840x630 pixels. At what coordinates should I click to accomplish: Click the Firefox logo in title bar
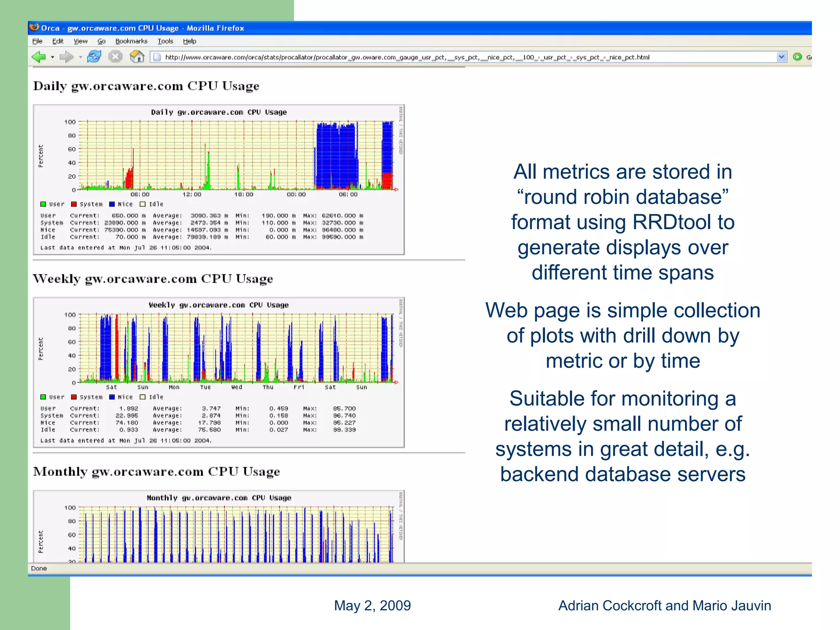pos(34,27)
